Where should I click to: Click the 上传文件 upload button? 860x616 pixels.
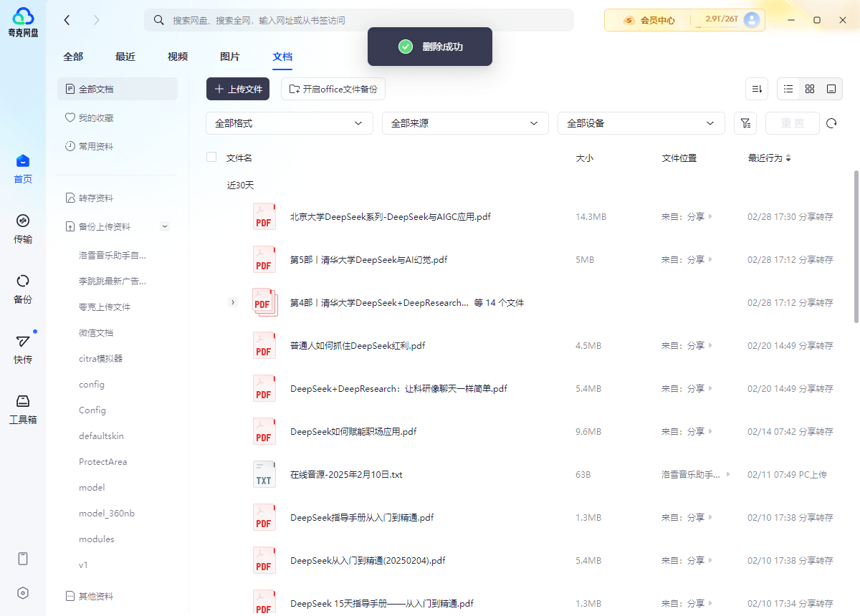pos(237,89)
